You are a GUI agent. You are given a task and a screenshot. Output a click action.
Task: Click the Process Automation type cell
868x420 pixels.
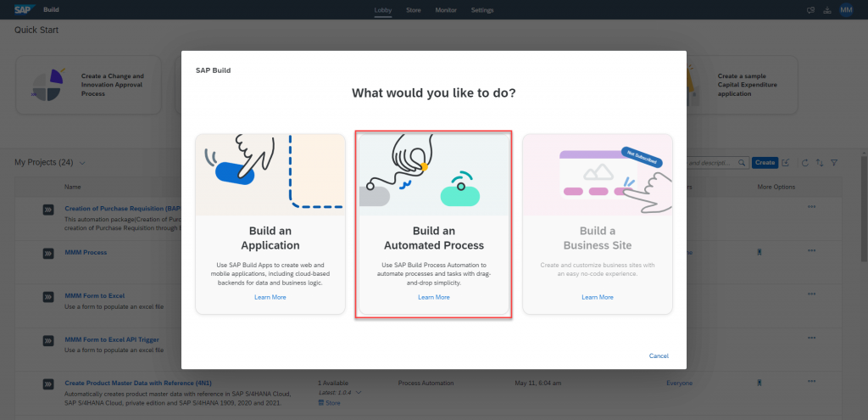(426, 383)
